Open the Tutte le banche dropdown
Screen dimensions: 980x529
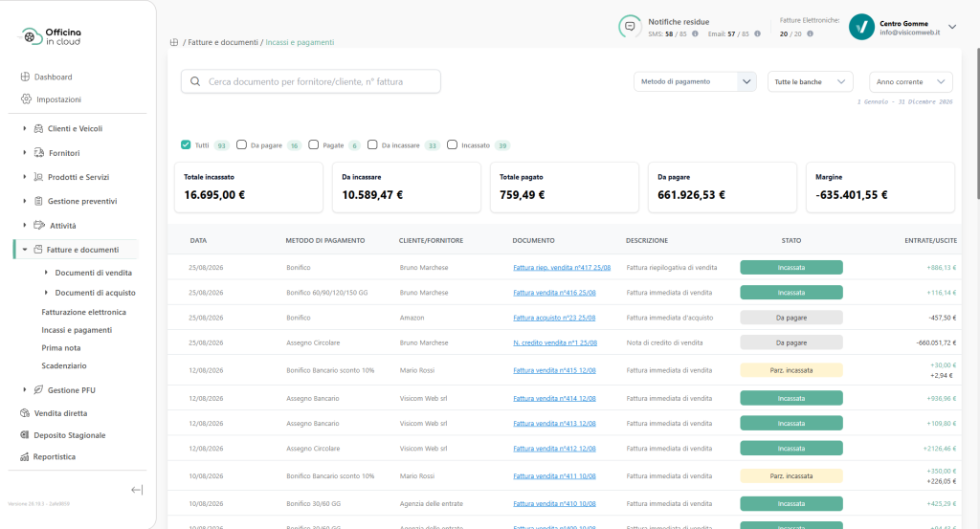pos(810,82)
